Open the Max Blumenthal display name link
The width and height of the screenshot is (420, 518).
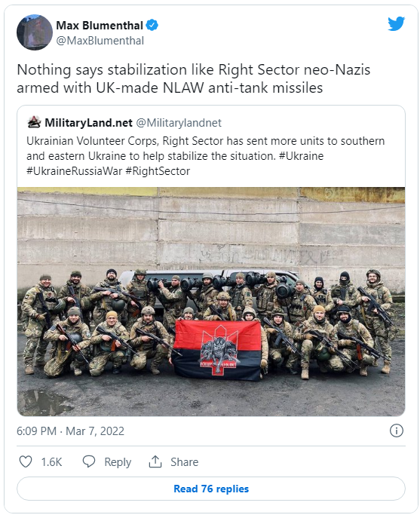(99, 26)
